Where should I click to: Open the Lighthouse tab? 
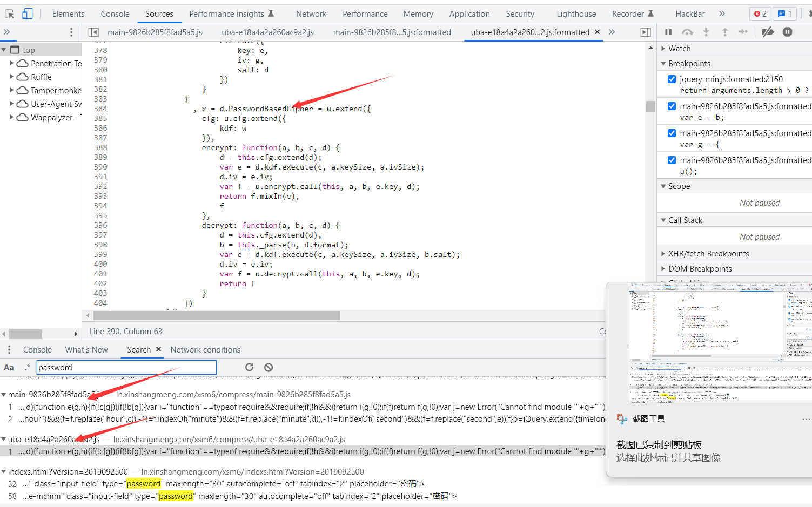tap(576, 13)
